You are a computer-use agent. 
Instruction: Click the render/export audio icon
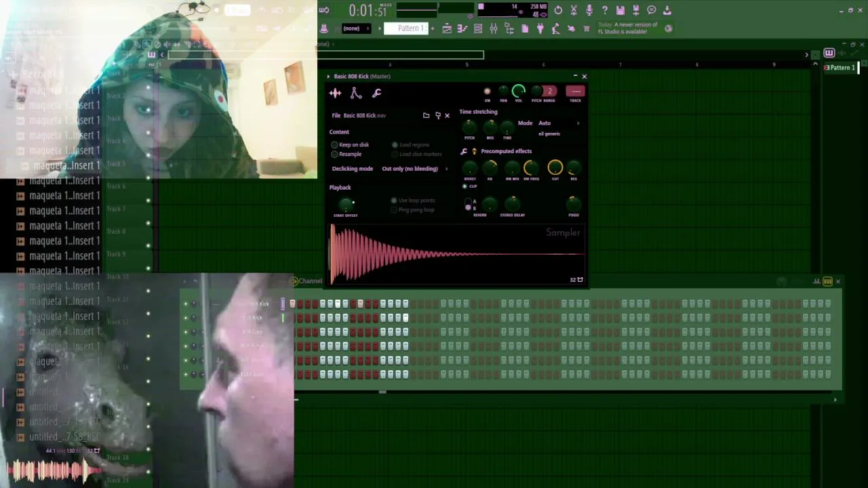636,10
